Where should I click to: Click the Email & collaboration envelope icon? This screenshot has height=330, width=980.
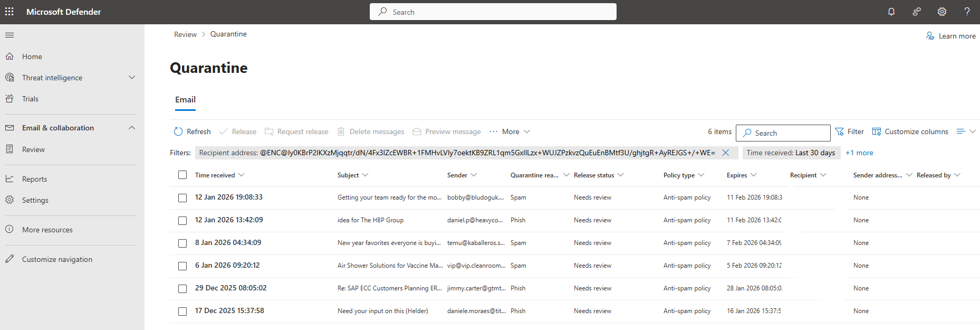click(x=9, y=128)
